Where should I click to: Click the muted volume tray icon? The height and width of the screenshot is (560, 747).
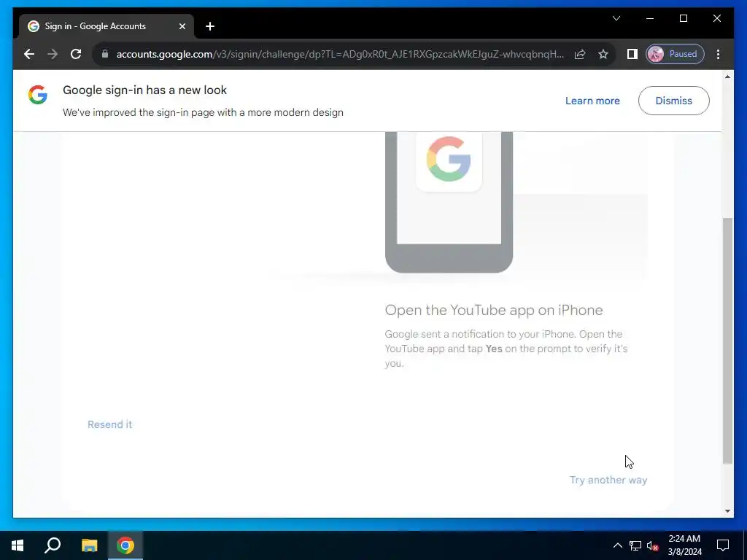pos(653,545)
